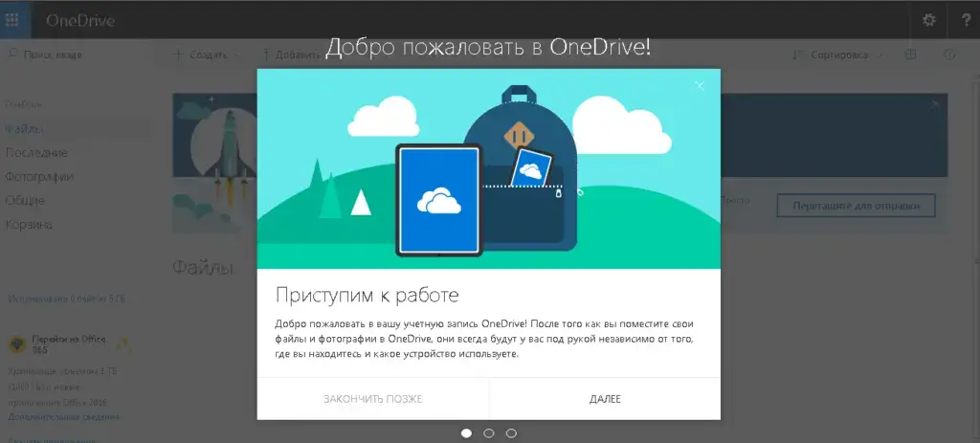Open the app launcher grid icon

click(11, 20)
